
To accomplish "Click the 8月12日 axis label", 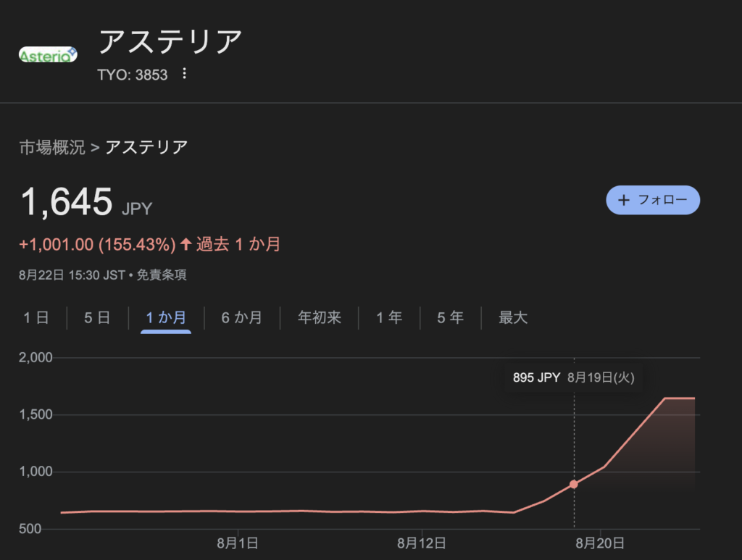I will pos(421,543).
